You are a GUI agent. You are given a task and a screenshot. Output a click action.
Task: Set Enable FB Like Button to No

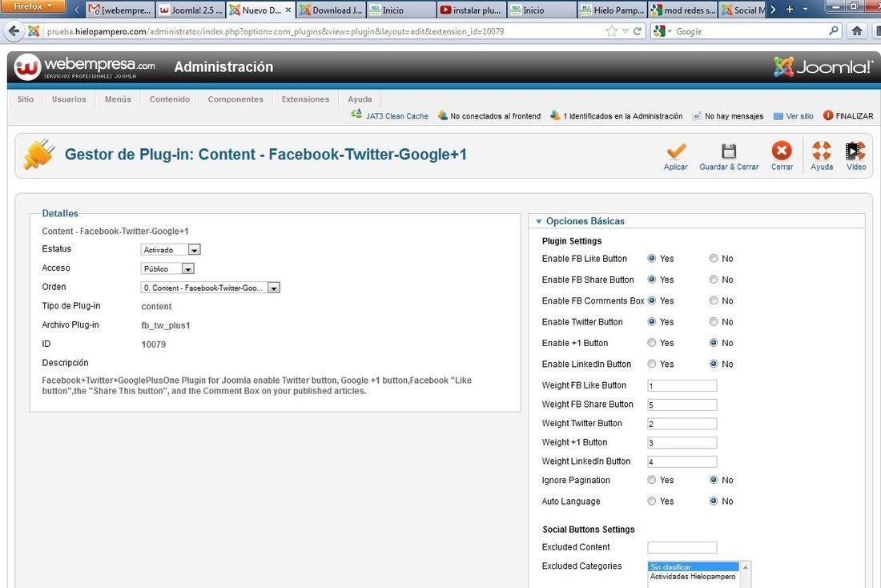tap(714, 259)
